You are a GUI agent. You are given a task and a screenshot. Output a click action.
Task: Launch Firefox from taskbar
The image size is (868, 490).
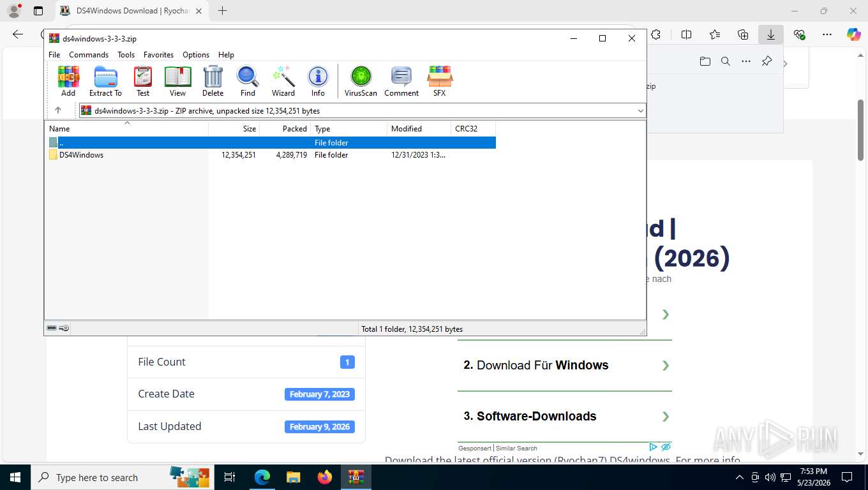[325, 477]
